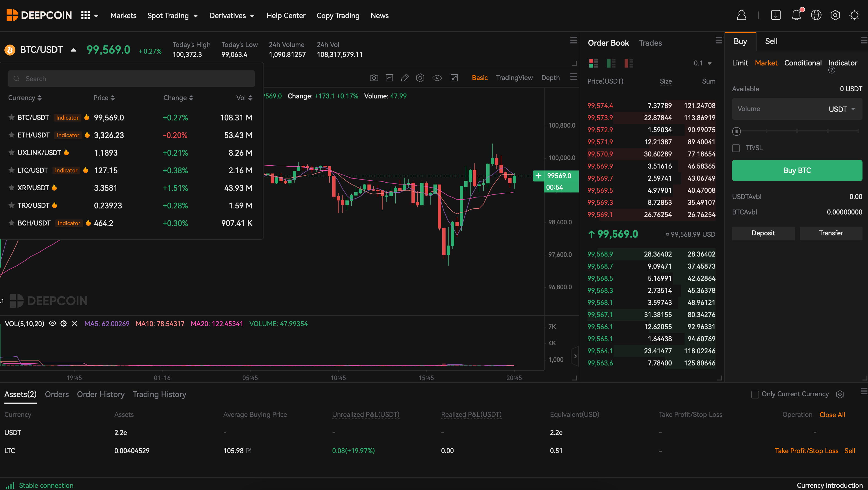
Task: Favorite BTC/USDT with its star
Action: click(12, 117)
